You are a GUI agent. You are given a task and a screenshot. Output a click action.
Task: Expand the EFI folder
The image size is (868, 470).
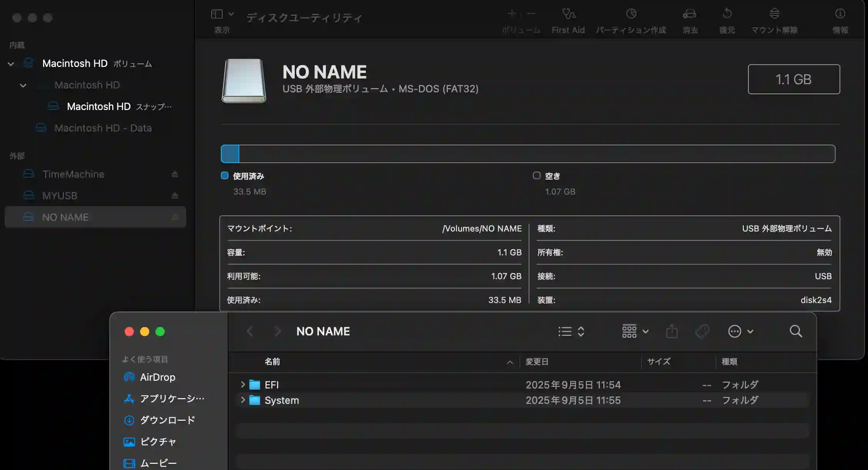click(242, 385)
